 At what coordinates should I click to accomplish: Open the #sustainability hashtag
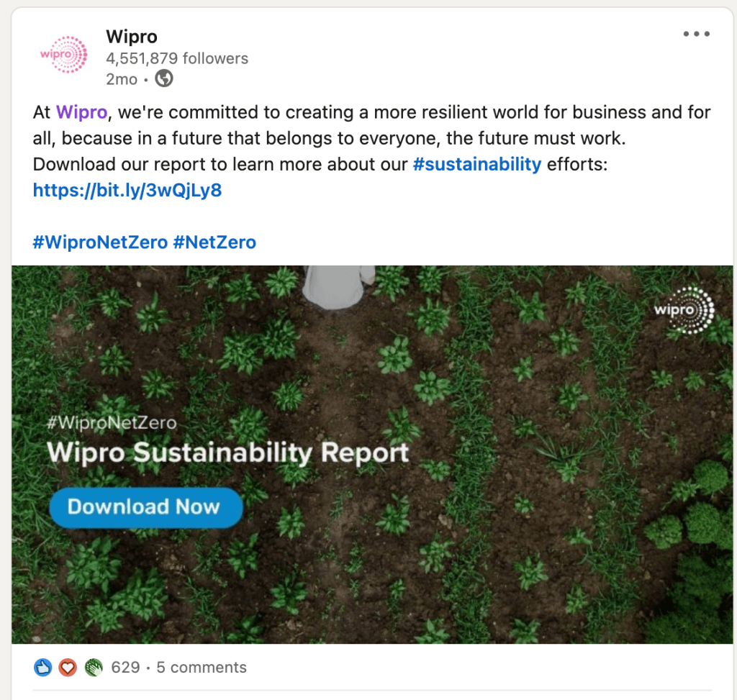477,164
